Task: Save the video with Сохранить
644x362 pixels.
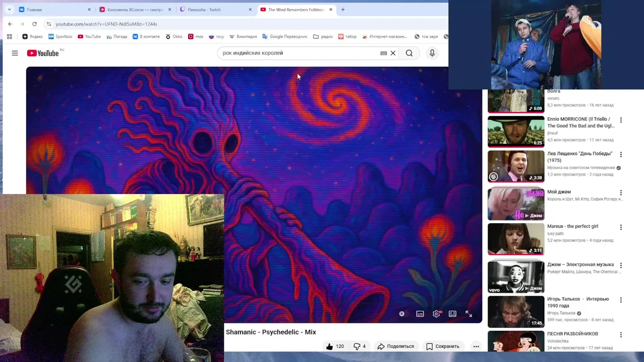Action: point(443,346)
